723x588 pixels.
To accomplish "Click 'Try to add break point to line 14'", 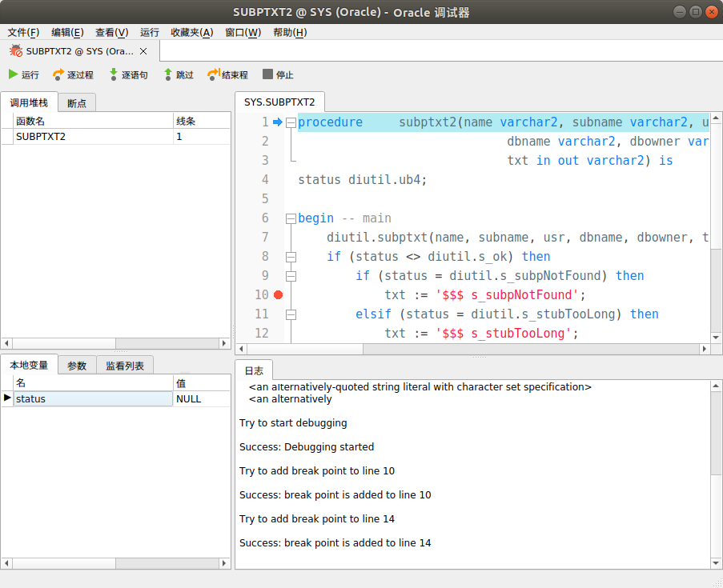I will [x=317, y=519].
